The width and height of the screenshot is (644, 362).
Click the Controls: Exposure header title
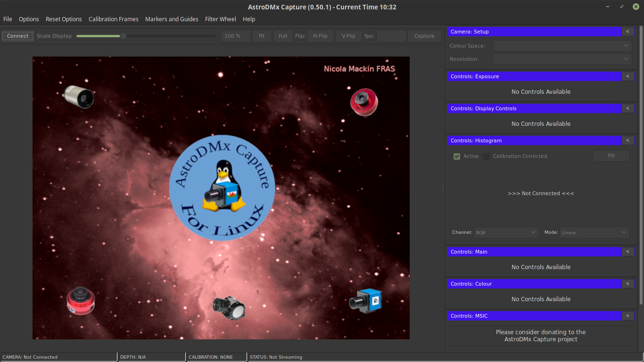pos(475,76)
